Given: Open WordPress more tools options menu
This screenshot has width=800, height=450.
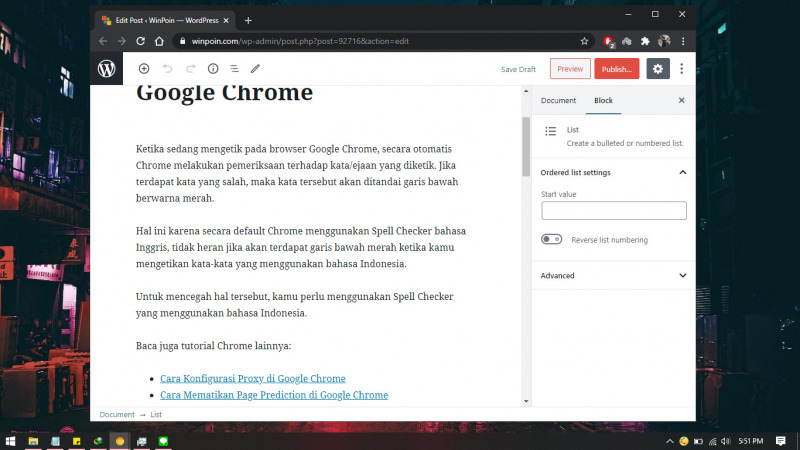Looking at the screenshot, I should pyautogui.click(x=682, y=68).
